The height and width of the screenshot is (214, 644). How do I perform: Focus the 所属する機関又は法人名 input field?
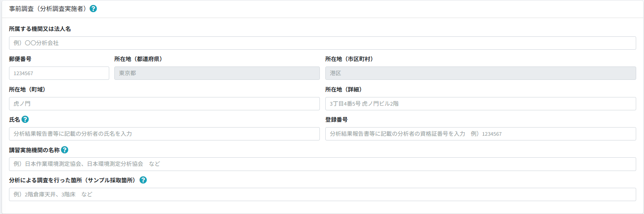pyautogui.click(x=322, y=43)
